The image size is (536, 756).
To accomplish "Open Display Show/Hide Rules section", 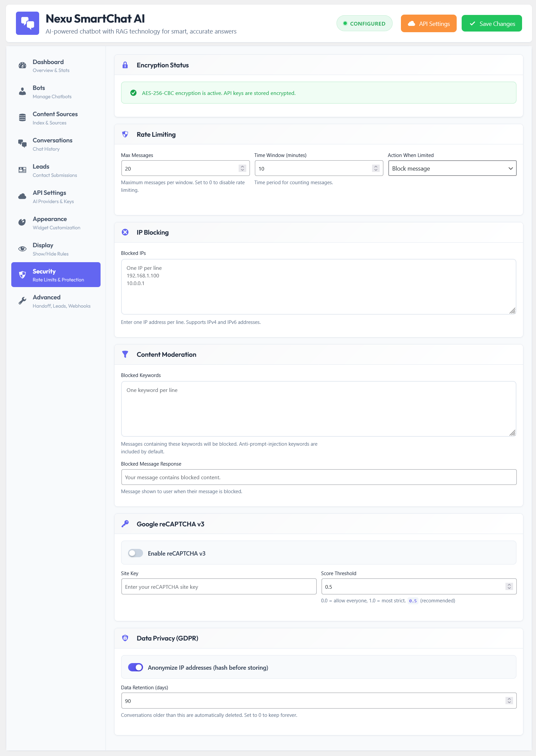I will pos(56,249).
